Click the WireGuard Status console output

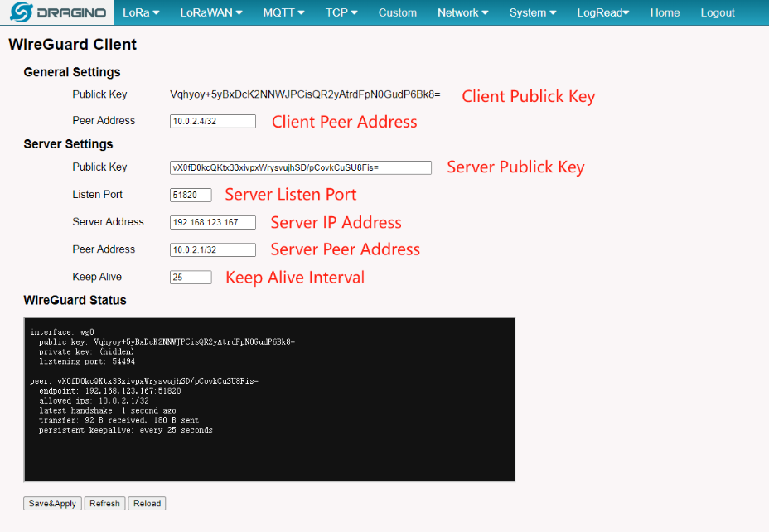point(269,399)
